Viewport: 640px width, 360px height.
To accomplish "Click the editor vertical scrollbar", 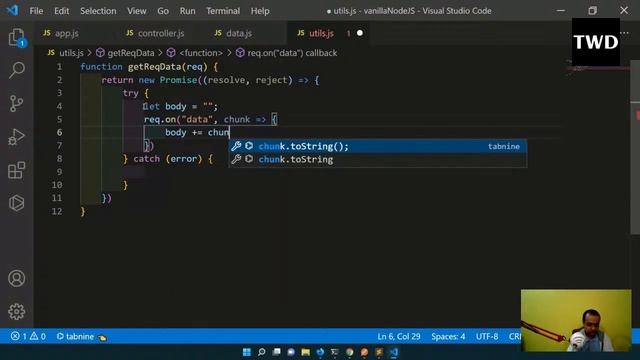I will (635, 147).
